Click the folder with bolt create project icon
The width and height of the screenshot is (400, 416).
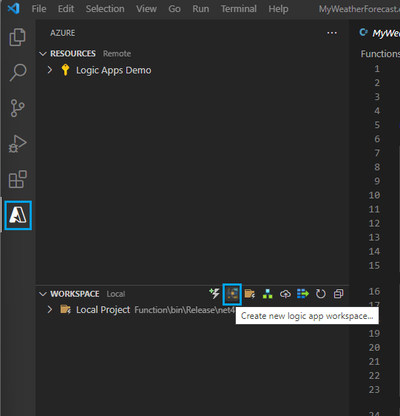[250, 294]
